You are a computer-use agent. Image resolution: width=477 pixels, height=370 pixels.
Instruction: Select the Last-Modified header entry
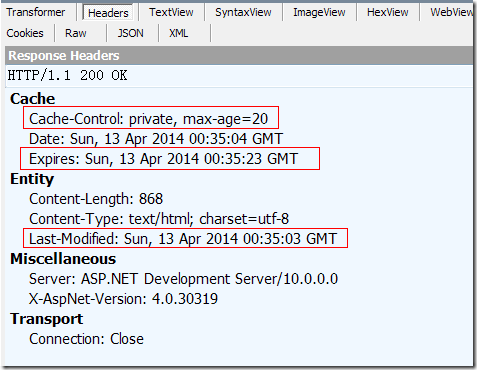click(183, 239)
